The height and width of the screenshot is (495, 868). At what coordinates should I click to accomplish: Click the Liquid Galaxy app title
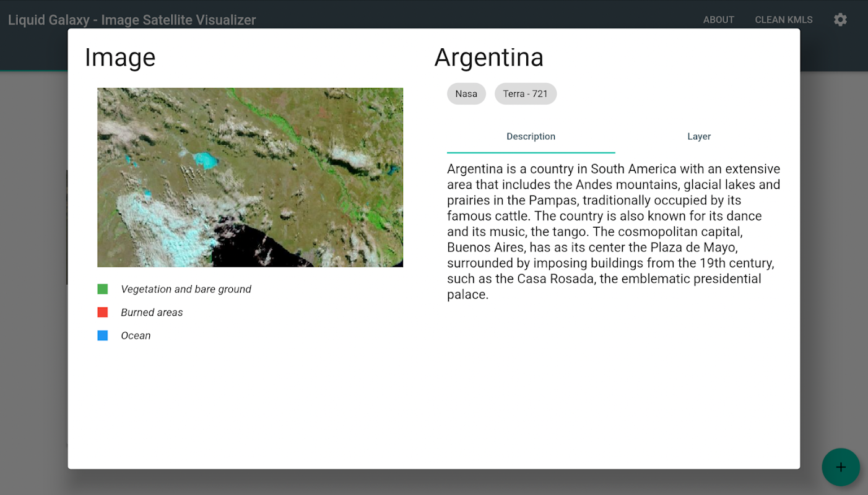[132, 20]
